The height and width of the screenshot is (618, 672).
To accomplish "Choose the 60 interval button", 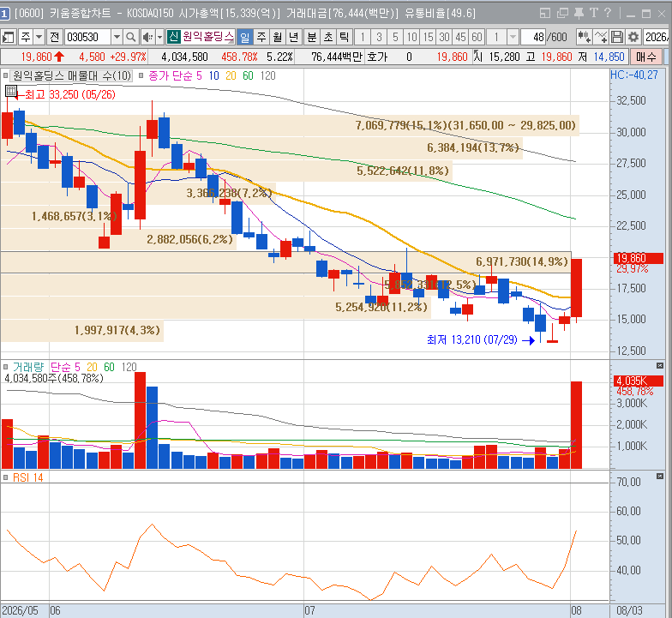I will tap(477, 38).
